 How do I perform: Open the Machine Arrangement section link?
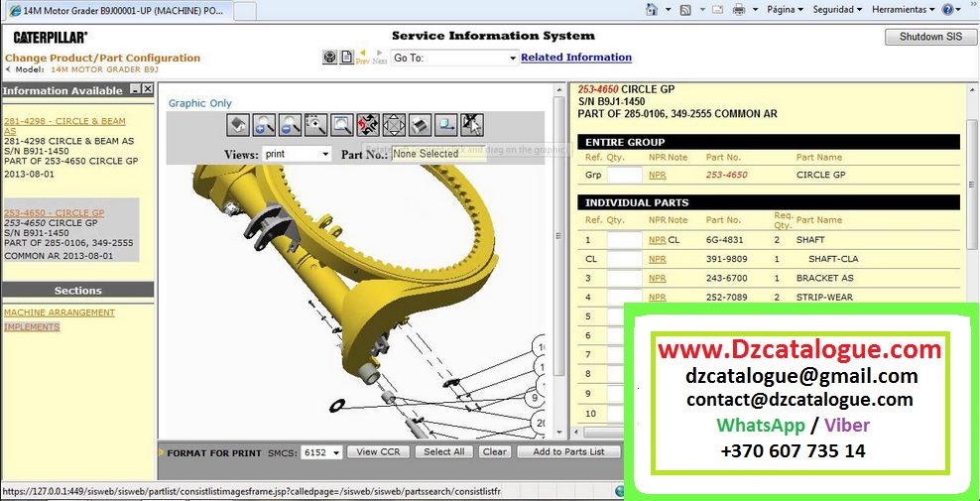click(60, 313)
